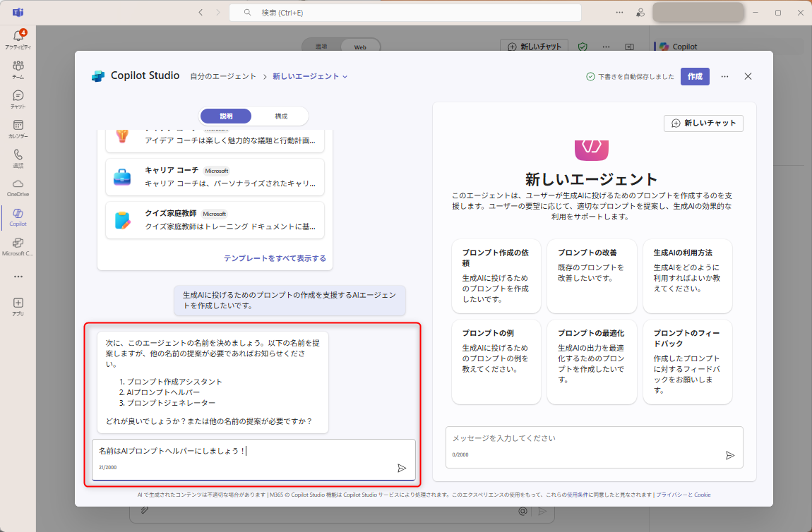The width and height of the screenshot is (812, 532).
Task: Show more apps ellipsis in sidebar
Action: coord(18,277)
